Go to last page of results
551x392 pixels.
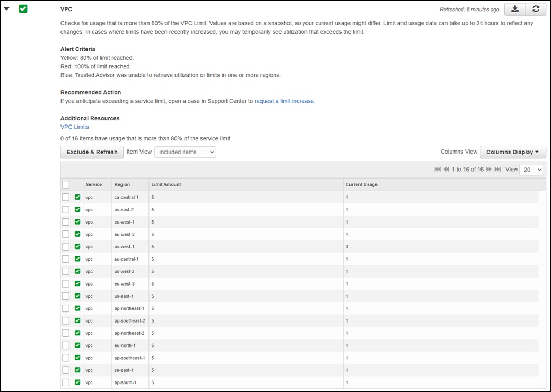(x=497, y=170)
